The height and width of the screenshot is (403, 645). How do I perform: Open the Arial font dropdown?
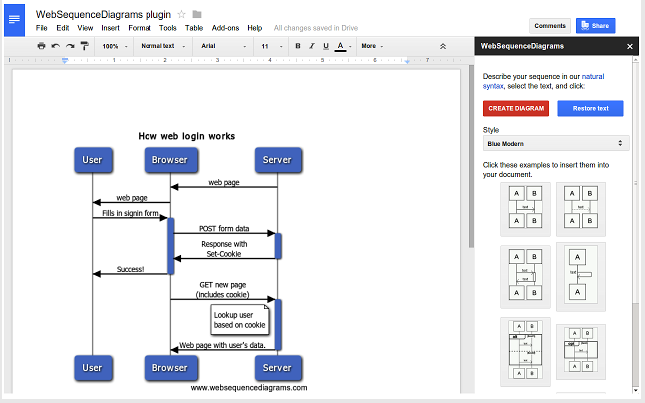coord(223,46)
